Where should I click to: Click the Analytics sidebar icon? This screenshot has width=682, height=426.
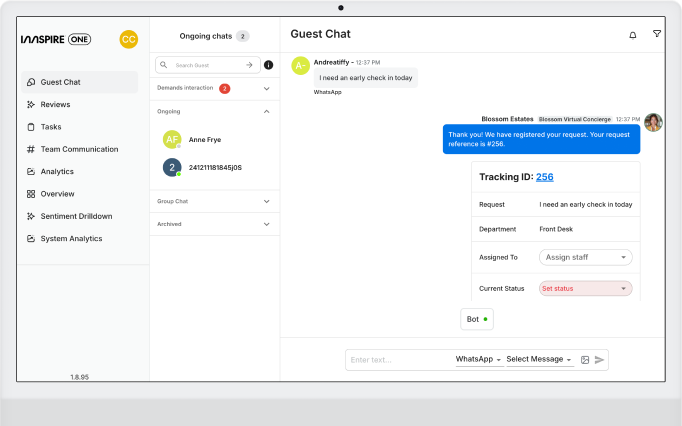31,171
